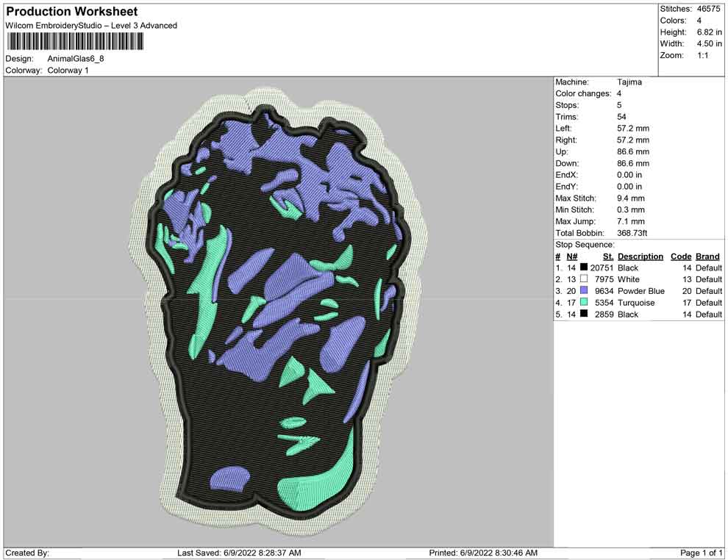Click the 'Colorway 1' value

pos(68,71)
